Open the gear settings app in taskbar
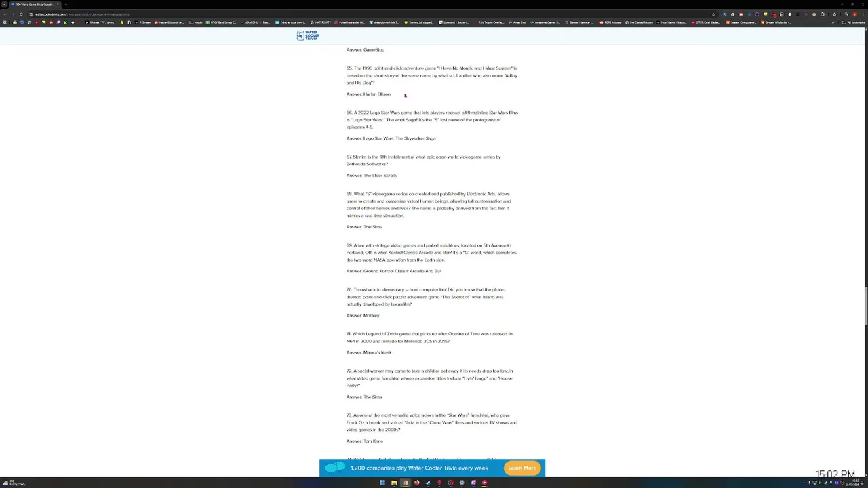Screen dimensions: 868x488 pos(462,483)
